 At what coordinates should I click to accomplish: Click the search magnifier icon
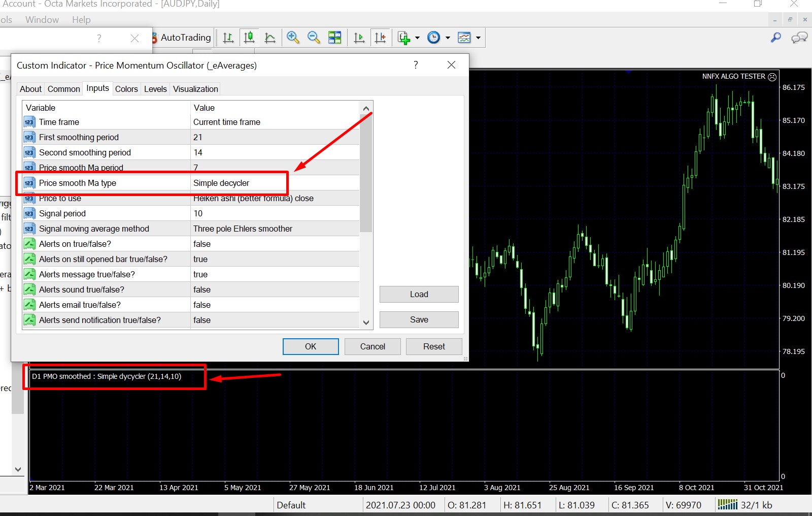(x=775, y=38)
